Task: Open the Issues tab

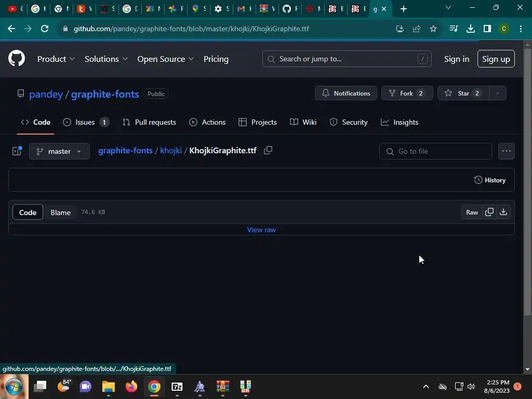Action: pos(86,122)
